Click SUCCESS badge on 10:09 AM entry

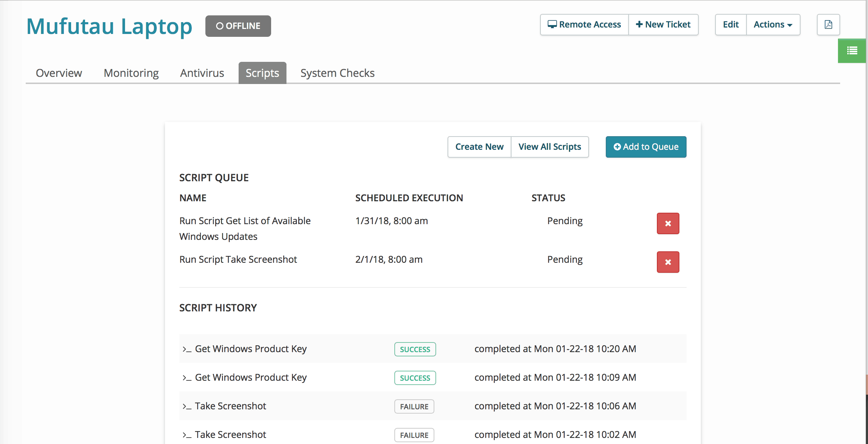[415, 378]
